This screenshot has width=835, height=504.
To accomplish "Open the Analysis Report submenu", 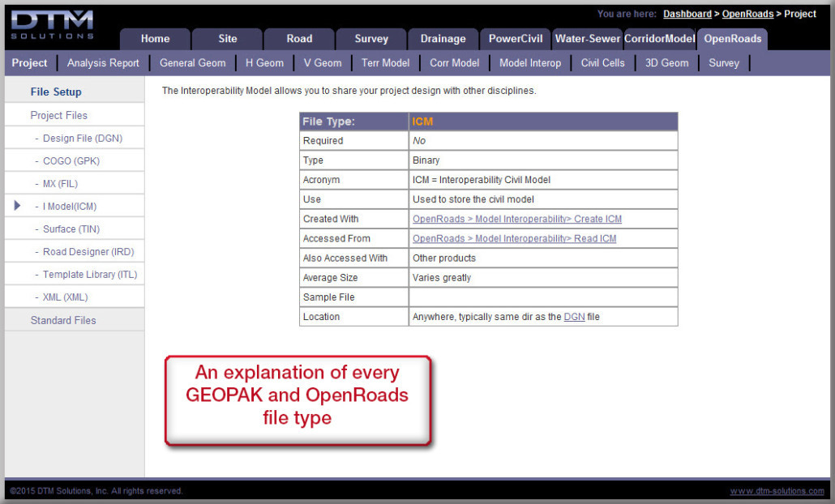I will pyautogui.click(x=103, y=63).
